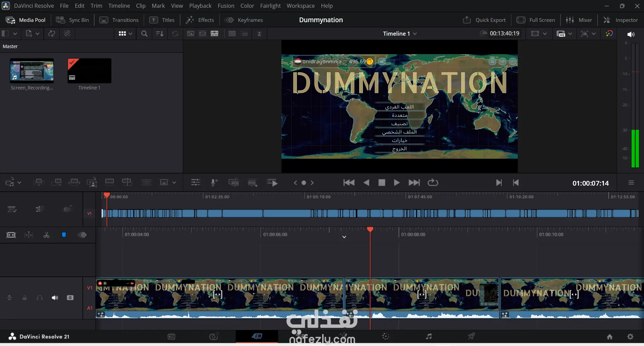The image size is (644, 346).
Task: Expand the panel layout dropdown arrow
Action: pyautogui.click(x=15, y=34)
